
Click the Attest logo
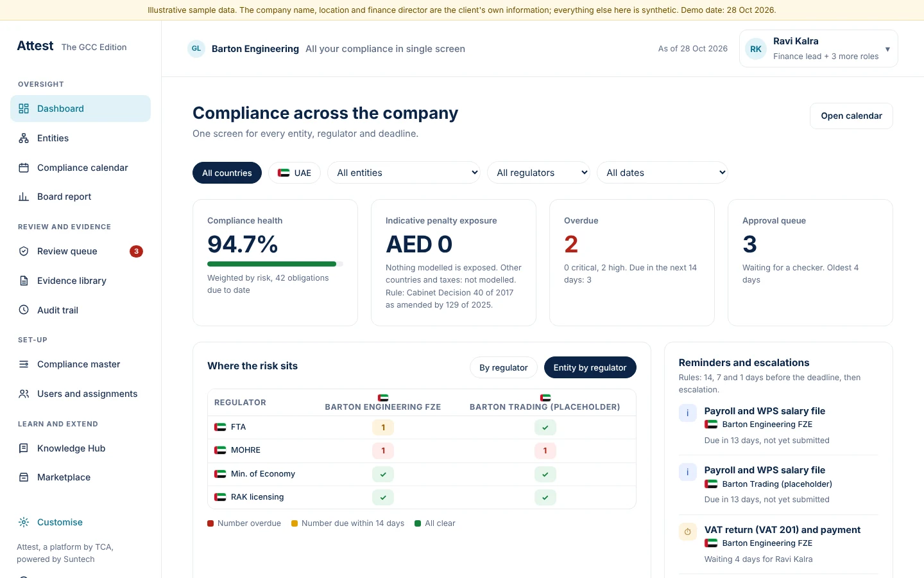coord(35,46)
